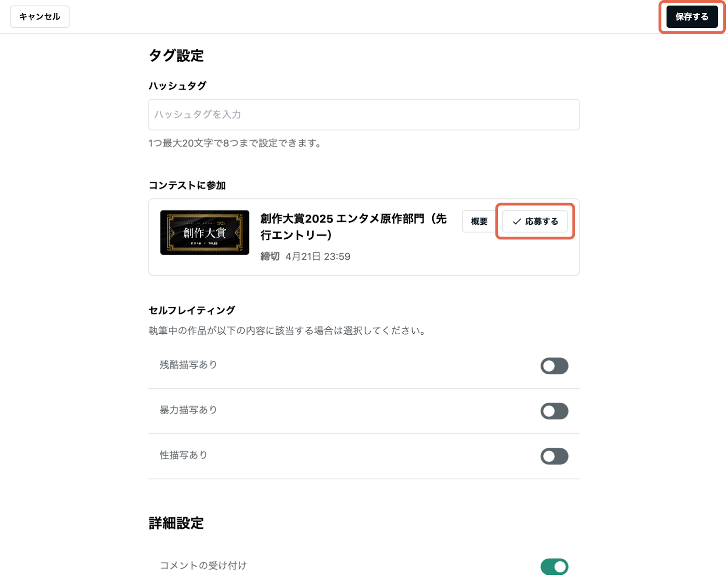This screenshot has width=728, height=588.
Task: Disable the コメントの受け付け toggle
Action: pos(554,567)
